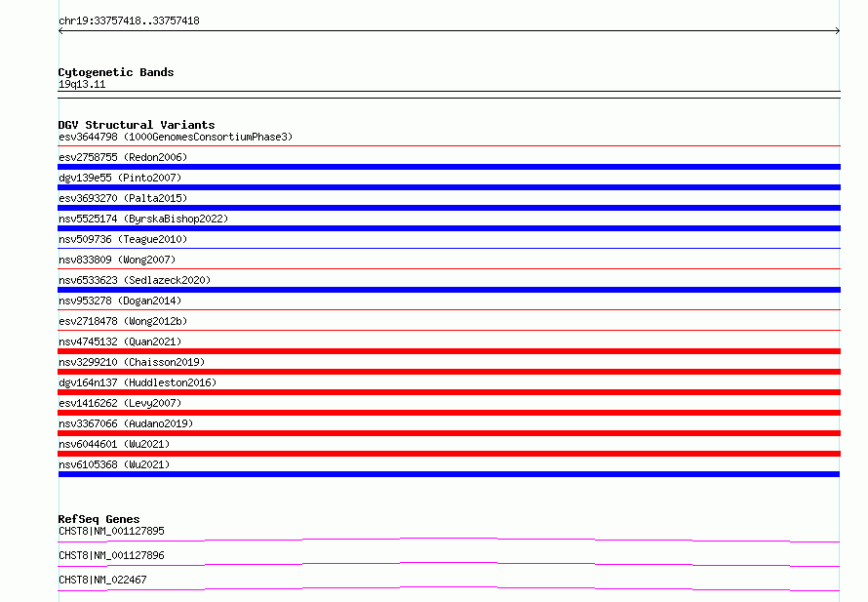This screenshot has height=602, width=868.
Task: Select the nsv3299210 (Chaisson2019) label
Action: [132, 362]
